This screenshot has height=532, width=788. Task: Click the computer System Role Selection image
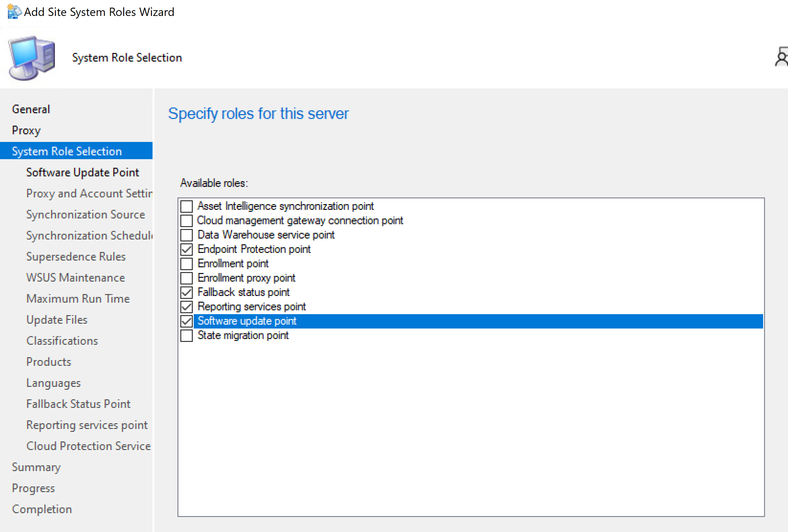coord(32,58)
